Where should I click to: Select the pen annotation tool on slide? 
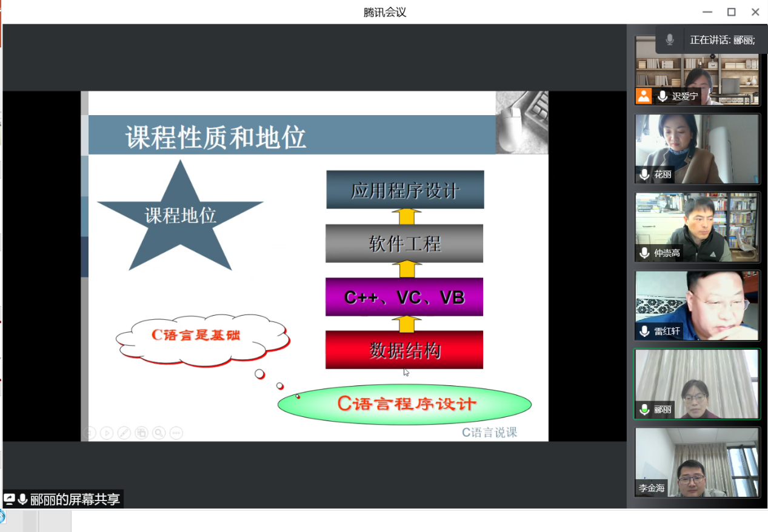click(x=124, y=433)
